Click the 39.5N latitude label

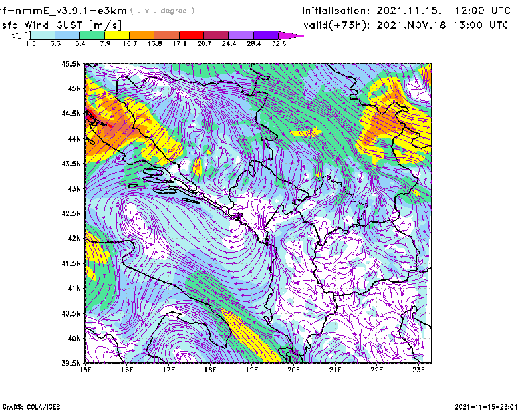pyautogui.click(x=71, y=364)
